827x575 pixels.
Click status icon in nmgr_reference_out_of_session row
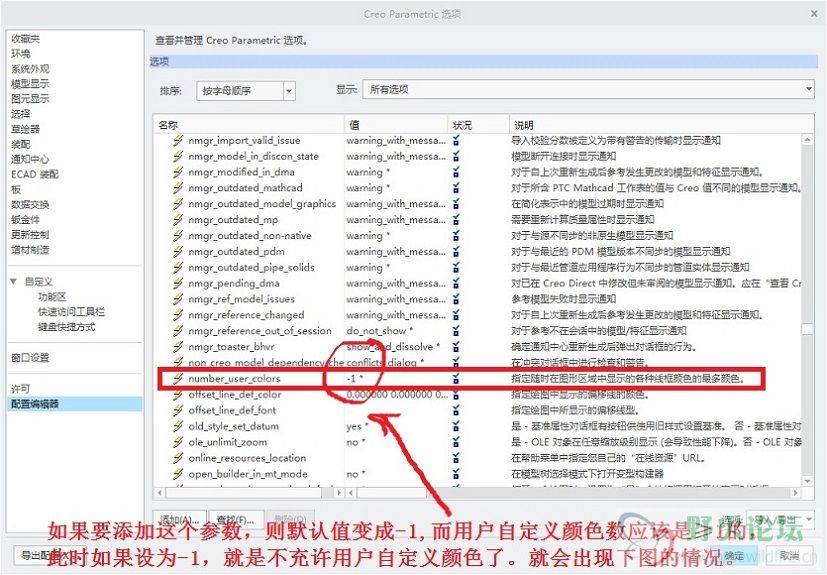pos(456,331)
